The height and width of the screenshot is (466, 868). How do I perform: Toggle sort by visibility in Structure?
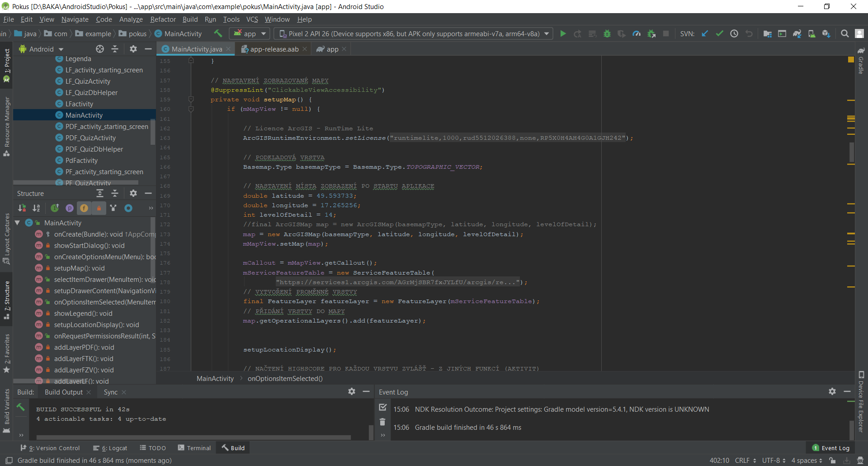click(x=22, y=208)
